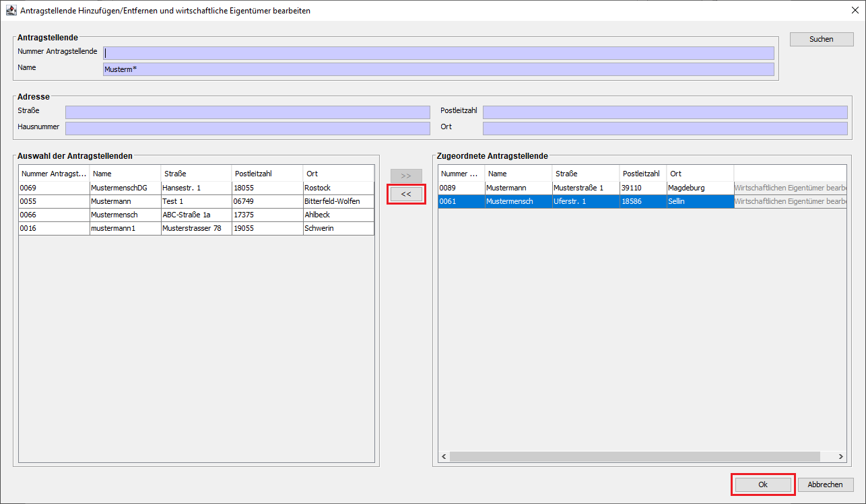
Task: Click the horizontal scrollbar thumb of assigned table
Action: [x=635, y=457]
